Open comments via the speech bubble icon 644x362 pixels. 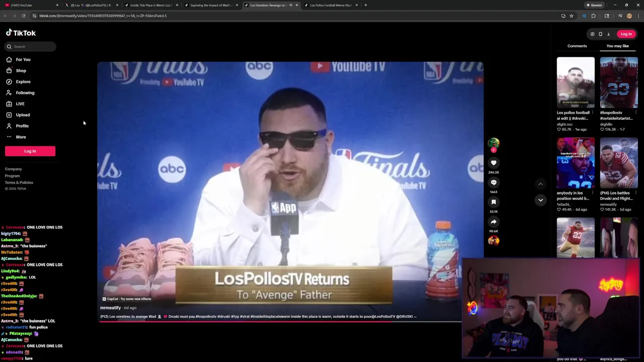coord(494,183)
